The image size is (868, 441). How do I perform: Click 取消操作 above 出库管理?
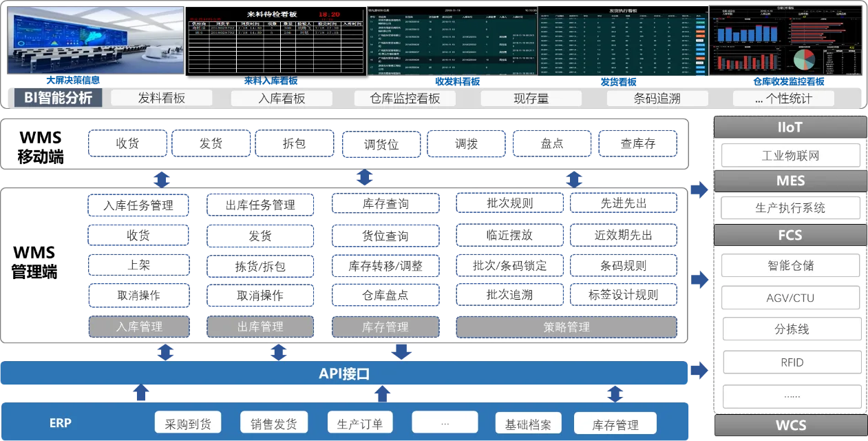[260, 295]
